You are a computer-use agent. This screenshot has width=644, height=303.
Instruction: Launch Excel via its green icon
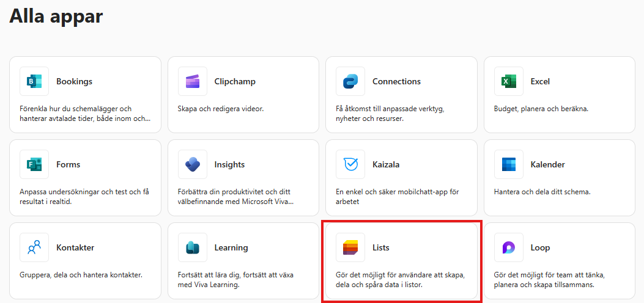coord(509,81)
